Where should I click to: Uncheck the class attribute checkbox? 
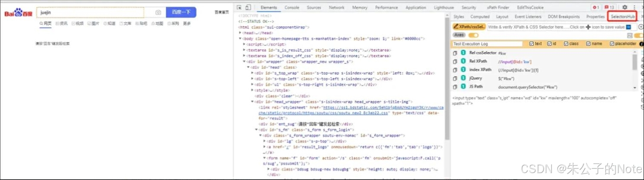[566, 44]
